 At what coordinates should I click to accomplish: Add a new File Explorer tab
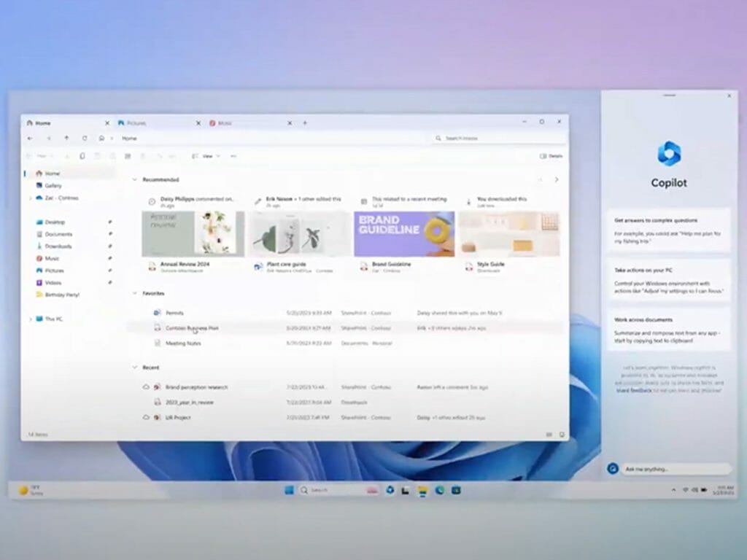click(305, 123)
